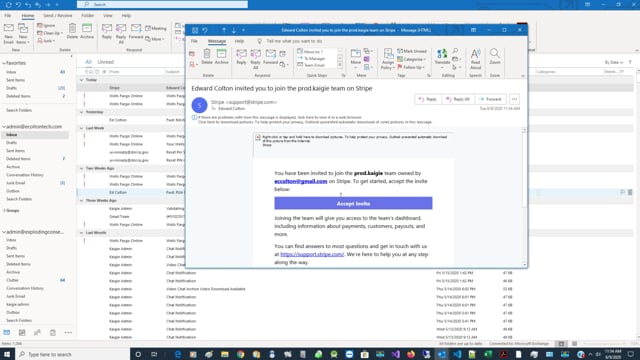Viewport: 640px width, 360px height.
Task: Open the Follow Up flag dropdown
Action: point(411,67)
